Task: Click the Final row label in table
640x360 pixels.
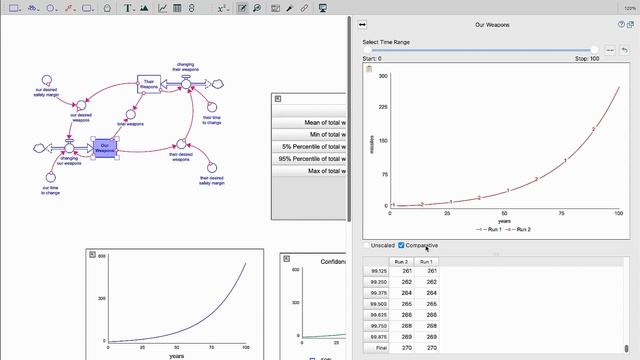Action: [x=376, y=348]
